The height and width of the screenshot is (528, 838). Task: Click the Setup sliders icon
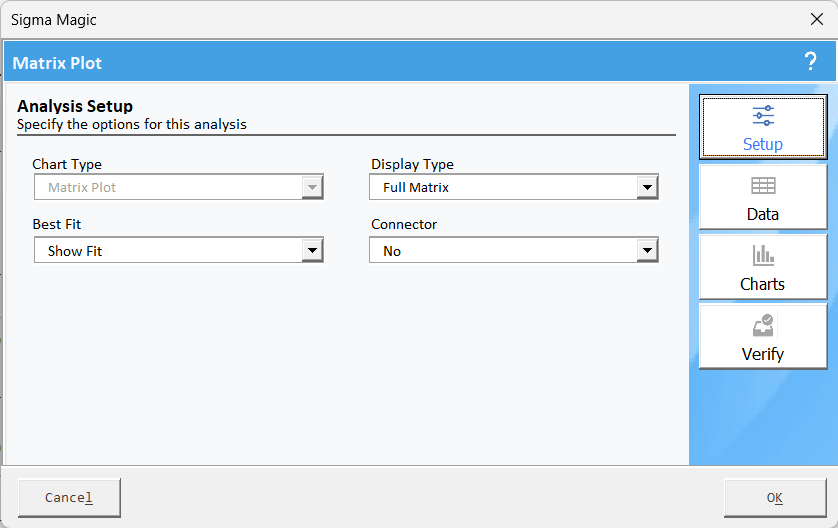click(763, 115)
